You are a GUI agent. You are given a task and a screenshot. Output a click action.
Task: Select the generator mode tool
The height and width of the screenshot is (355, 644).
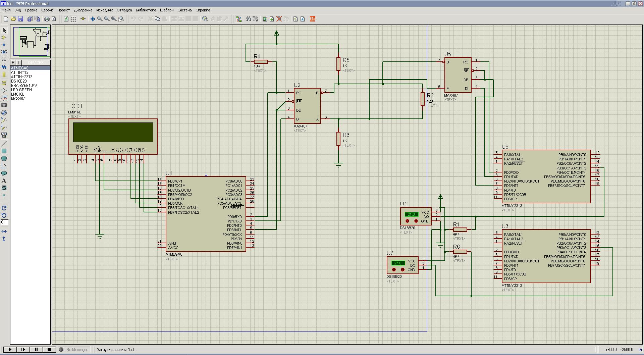4,113
